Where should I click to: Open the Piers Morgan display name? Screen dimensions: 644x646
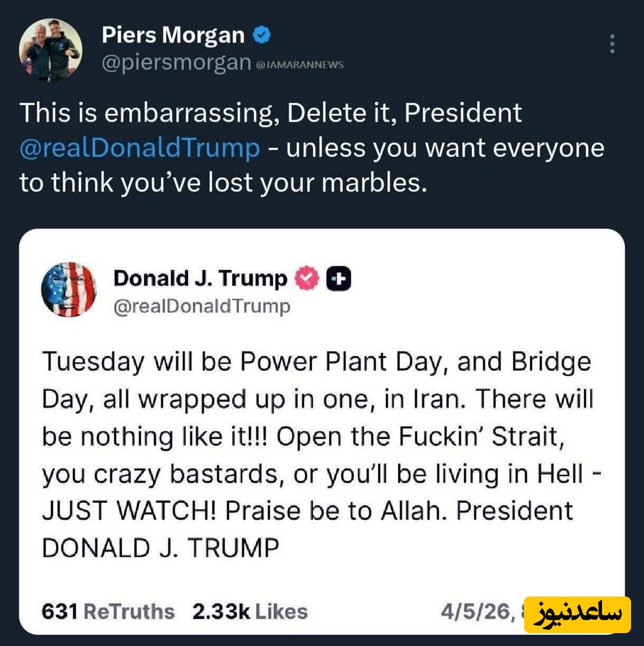173,36
